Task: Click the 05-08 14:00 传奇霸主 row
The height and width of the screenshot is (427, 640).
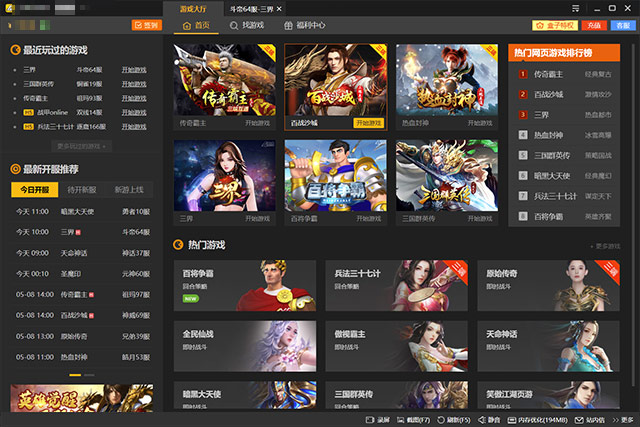Action: point(83,294)
